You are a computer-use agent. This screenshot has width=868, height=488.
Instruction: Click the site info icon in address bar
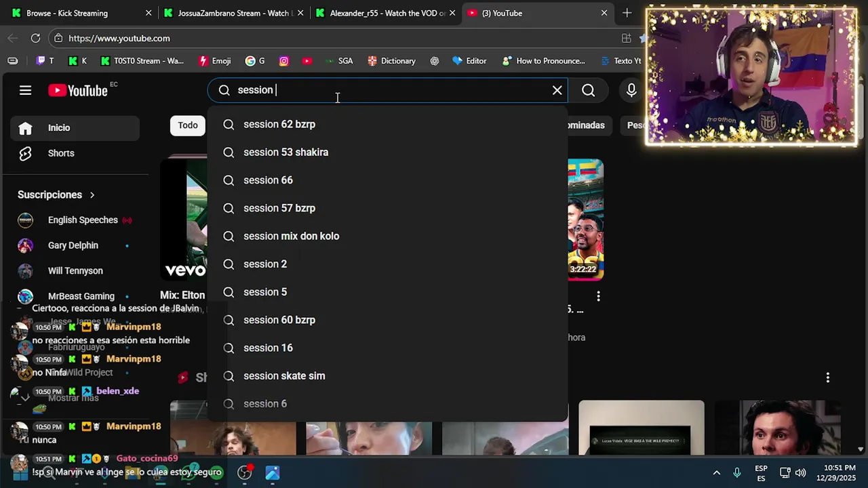(x=58, y=38)
